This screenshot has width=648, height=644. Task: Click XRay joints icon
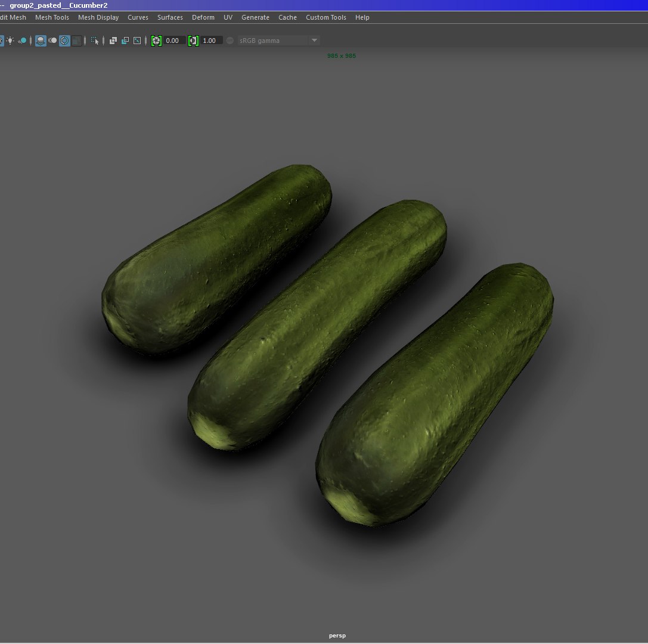[137, 41]
